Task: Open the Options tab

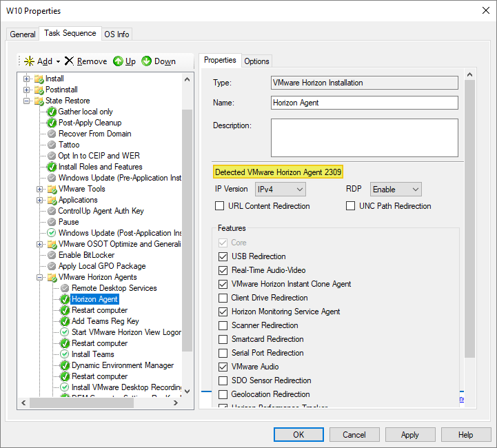Action: point(256,61)
